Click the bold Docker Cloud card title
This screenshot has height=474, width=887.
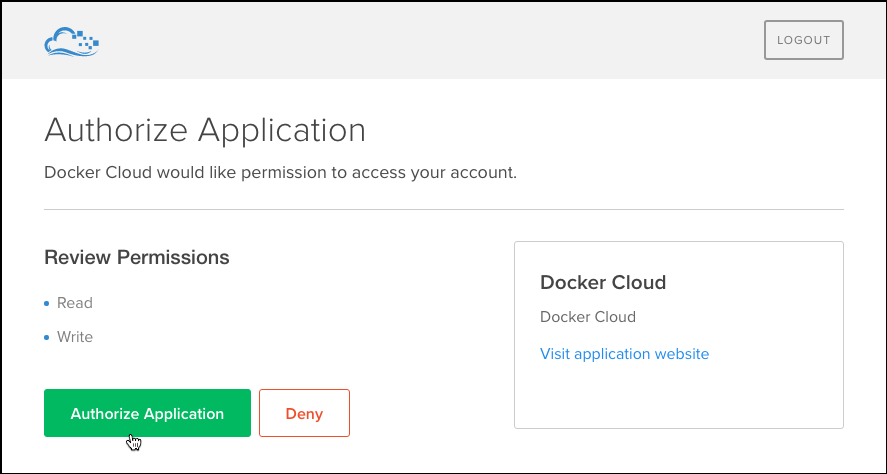[603, 283]
